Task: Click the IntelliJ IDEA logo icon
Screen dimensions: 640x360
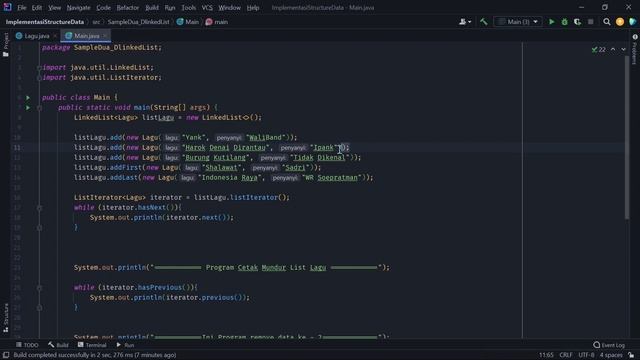Action: click(x=7, y=7)
